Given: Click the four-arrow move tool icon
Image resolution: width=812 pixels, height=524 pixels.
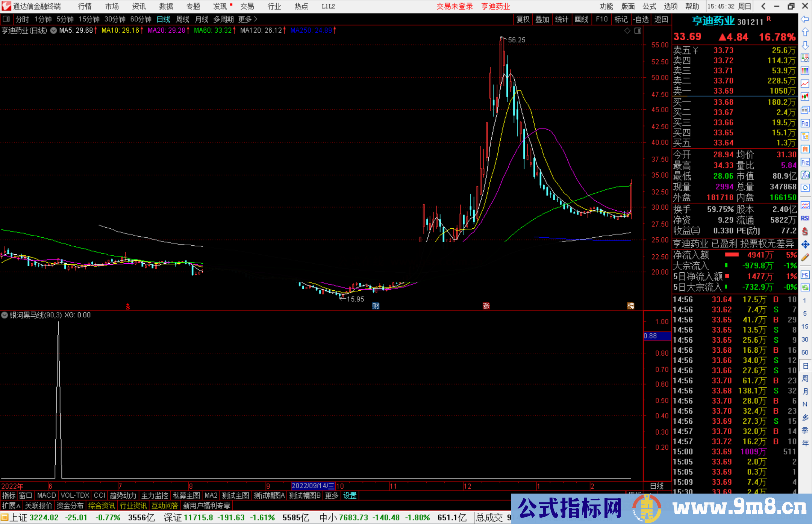Looking at the screenshot, I should pyautogui.click(x=805, y=245).
